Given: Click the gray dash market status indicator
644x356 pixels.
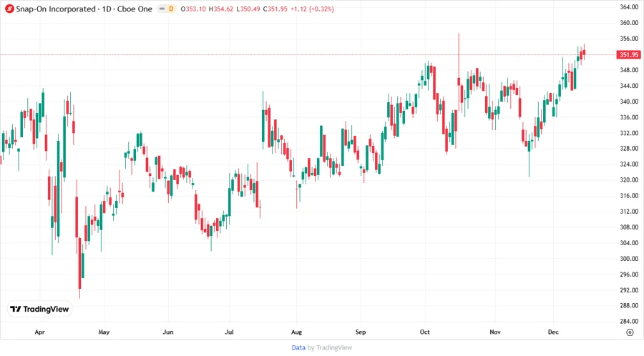Looking at the screenshot, I should coord(162,9).
